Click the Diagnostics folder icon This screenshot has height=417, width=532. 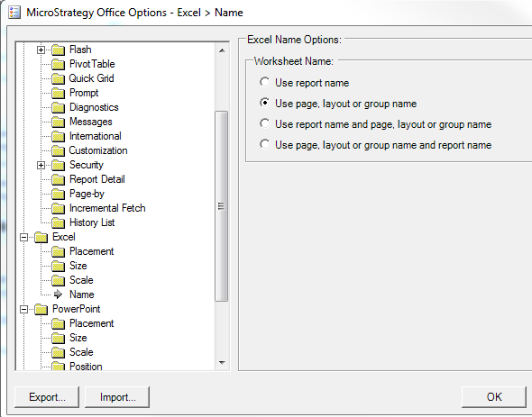click(58, 107)
